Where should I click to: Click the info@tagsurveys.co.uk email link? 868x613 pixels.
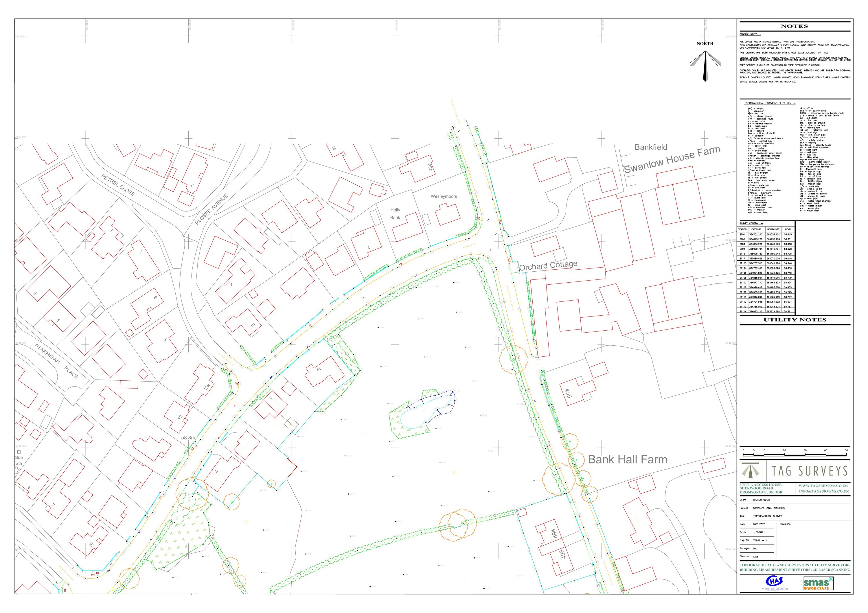(824, 491)
